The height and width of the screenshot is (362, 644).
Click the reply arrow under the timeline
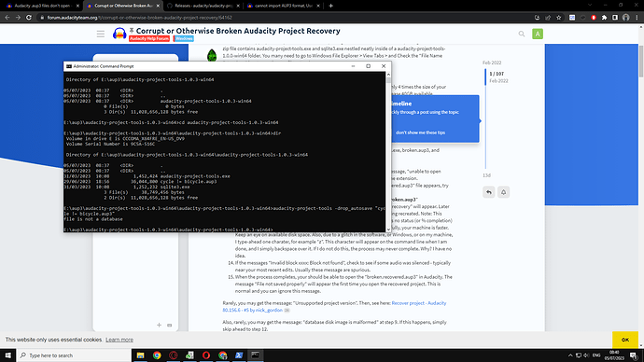pos(489,192)
